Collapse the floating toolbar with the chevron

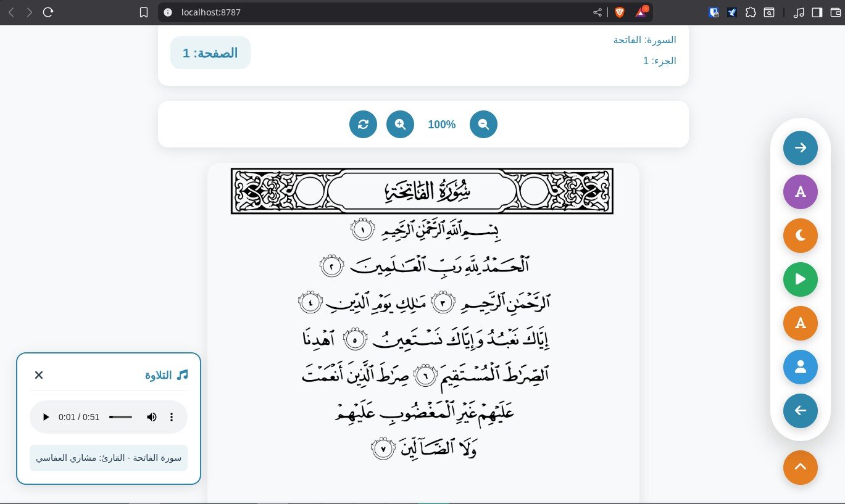point(800,468)
